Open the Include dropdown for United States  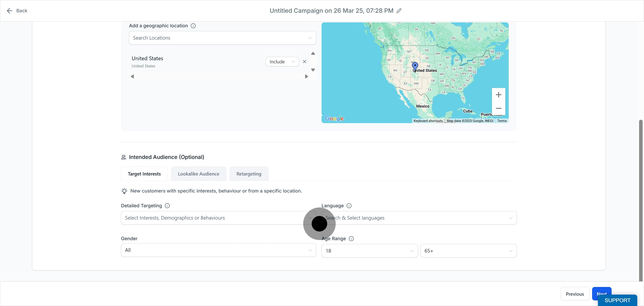pos(282,62)
